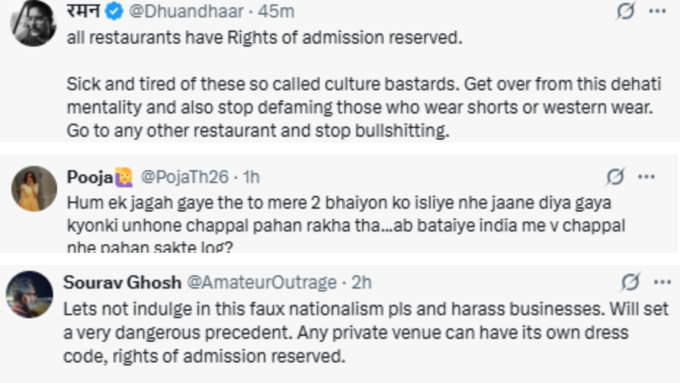Open the more options menu on Sourav Ghosh's tweet
The height and width of the screenshot is (383, 680).
pos(662,282)
